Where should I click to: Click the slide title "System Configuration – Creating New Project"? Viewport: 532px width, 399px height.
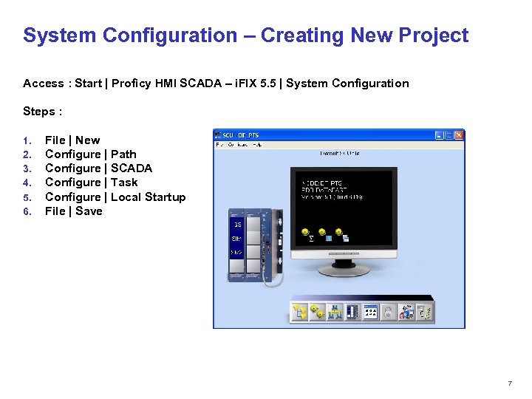click(x=246, y=35)
